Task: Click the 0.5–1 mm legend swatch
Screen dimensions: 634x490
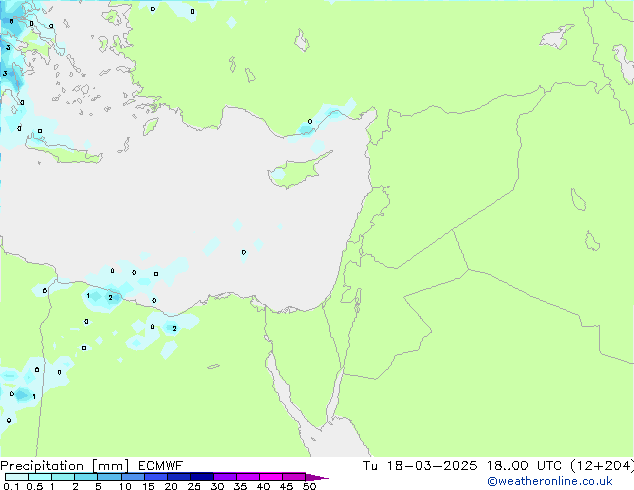Action: coord(40,477)
